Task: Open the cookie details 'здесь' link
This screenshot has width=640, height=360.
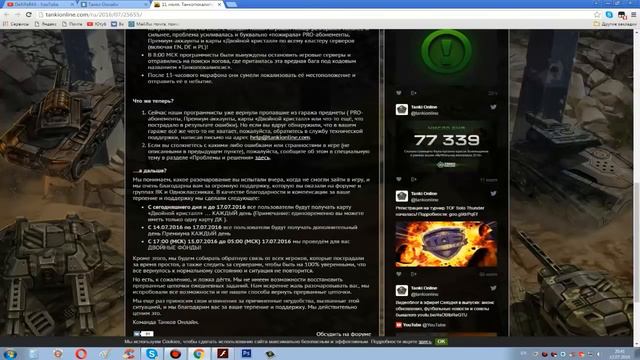Action: pos(425,342)
